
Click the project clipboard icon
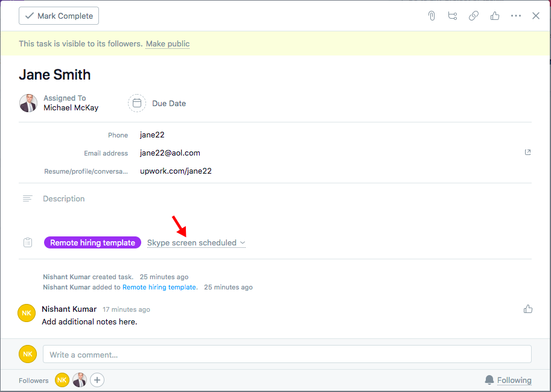pos(28,242)
